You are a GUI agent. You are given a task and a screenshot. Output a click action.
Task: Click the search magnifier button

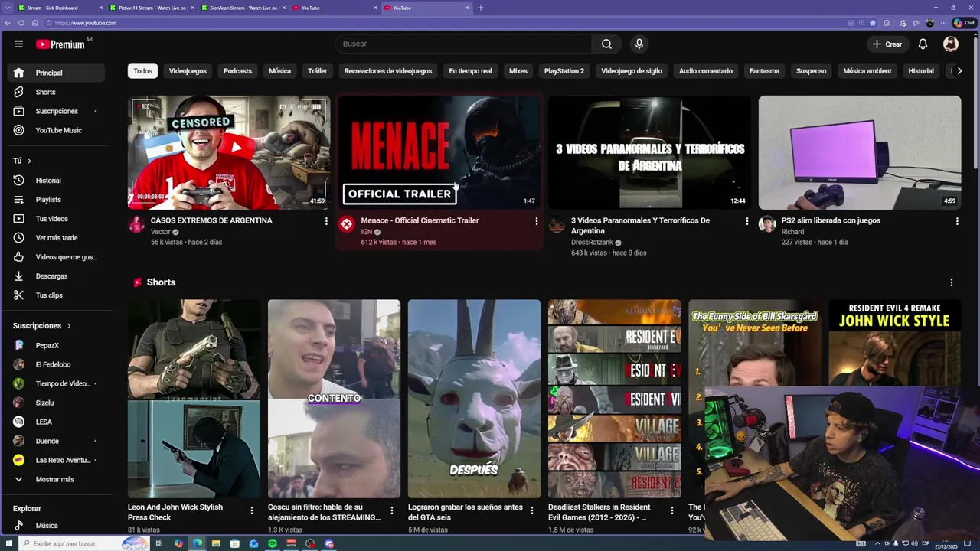(x=606, y=44)
